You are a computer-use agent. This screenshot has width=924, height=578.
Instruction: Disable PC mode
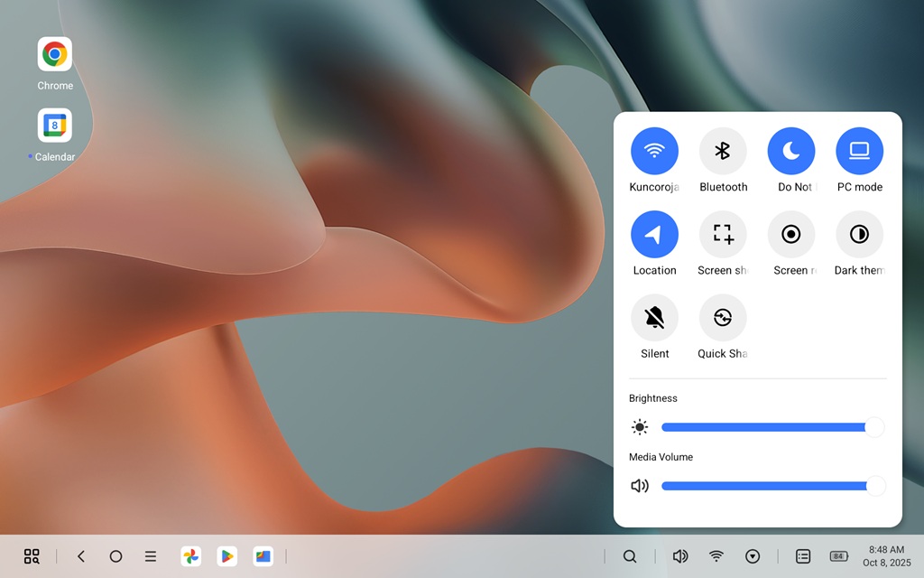[x=859, y=149]
